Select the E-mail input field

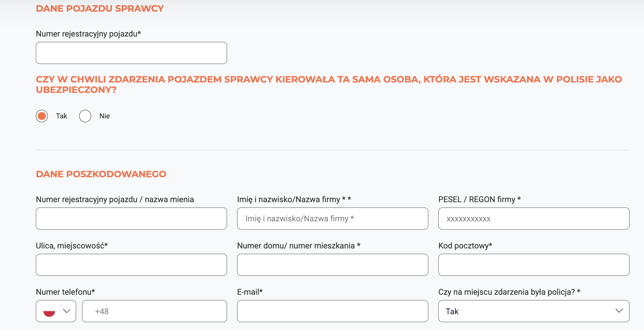(x=332, y=311)
